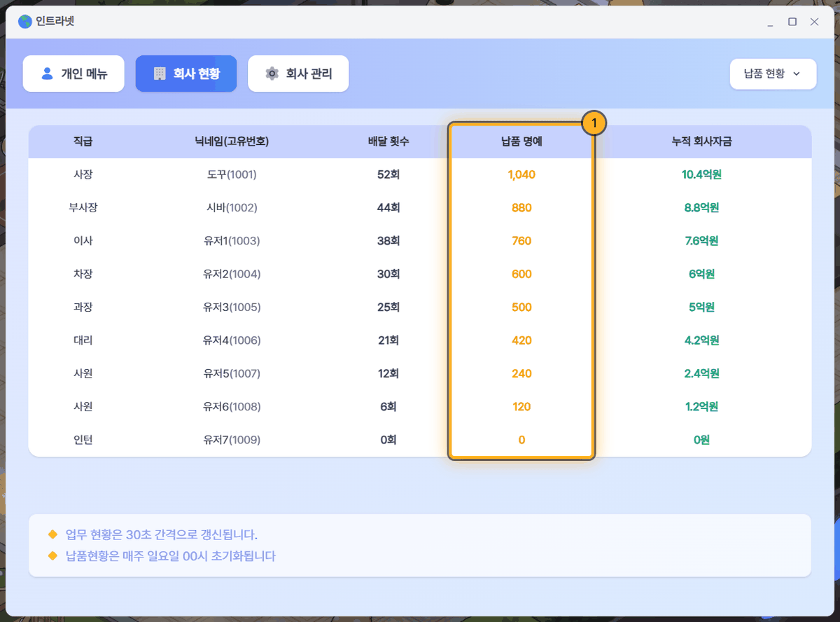Select the 유저2(1004) nickname cell

pos(232,274)
